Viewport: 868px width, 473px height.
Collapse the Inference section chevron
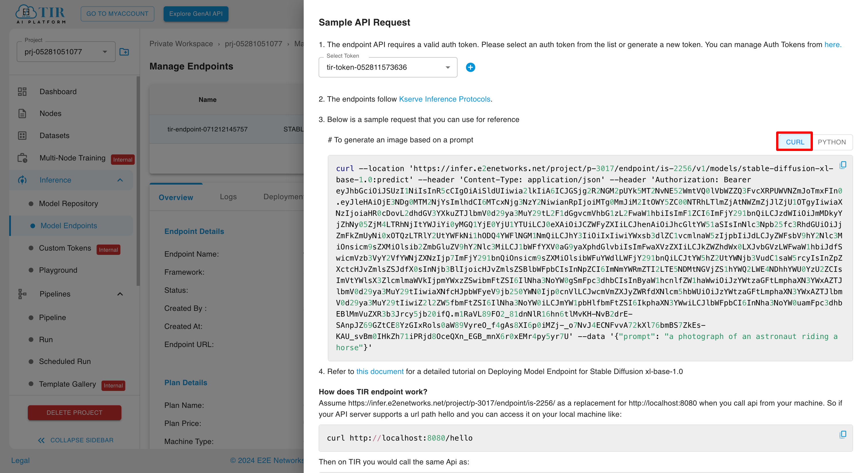[120, 180]
